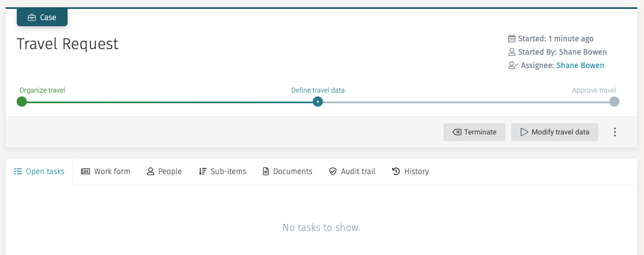Select the Organize travel stage marker
The image size is (644, 255).
point(22,102)
